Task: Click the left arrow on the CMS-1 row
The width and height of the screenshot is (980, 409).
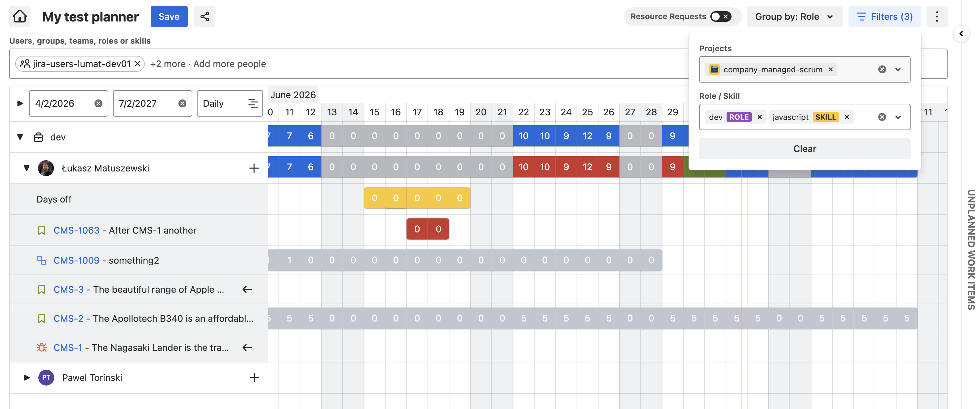Action: coord(247,347)
